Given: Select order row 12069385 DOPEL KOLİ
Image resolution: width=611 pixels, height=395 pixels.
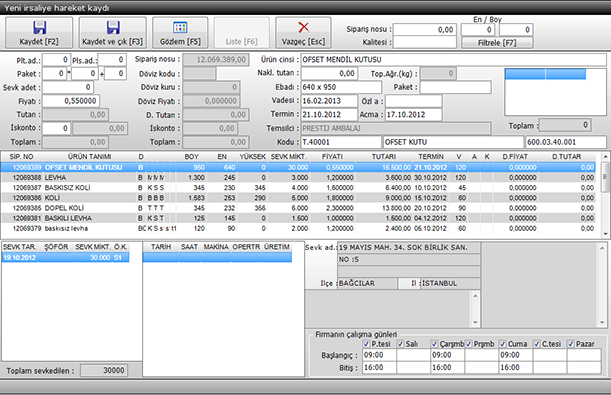Looking at the screenshot, I should pyautogui.click(x=298, y=208).
